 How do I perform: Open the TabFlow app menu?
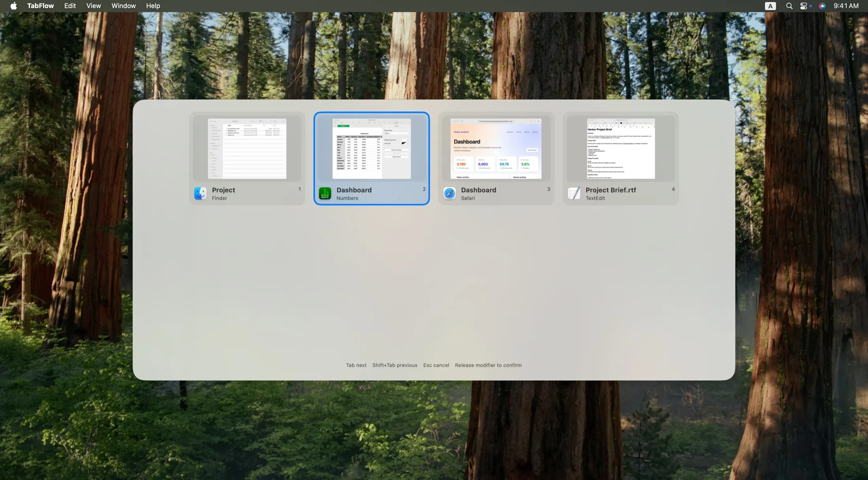(40, 6)
